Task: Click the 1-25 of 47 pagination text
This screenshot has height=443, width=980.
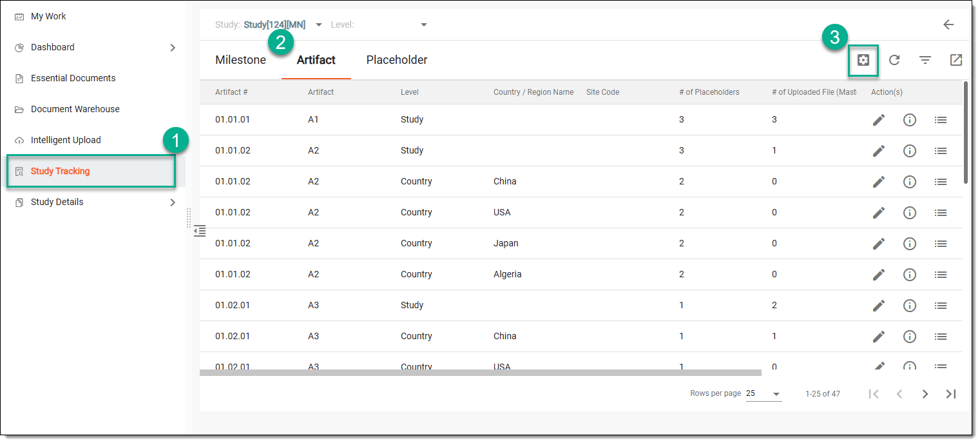Action: [x=823, y=394]
